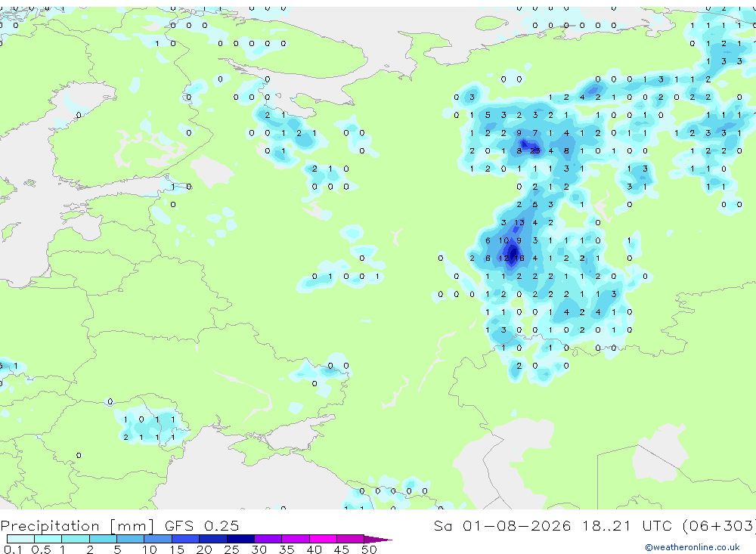
Task: Click legend label '2' under color bar
Action: pyautogui.click(x=90, y=549)
